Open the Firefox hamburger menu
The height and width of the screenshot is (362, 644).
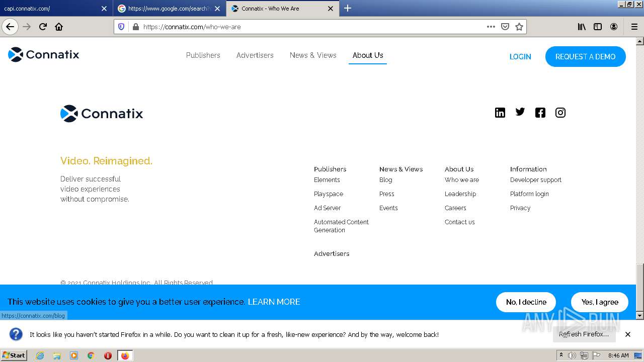pyautogui.click(x=634, y=27)
